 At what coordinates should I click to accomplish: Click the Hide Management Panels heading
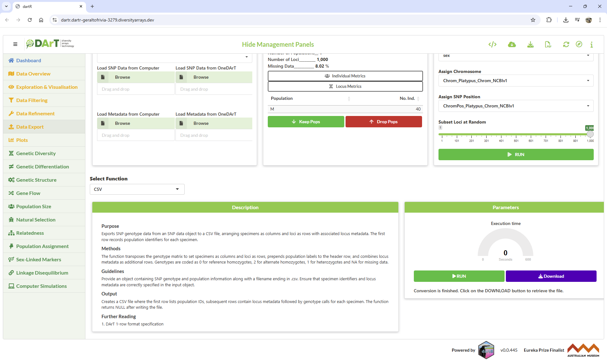click(x=278, y=45)
